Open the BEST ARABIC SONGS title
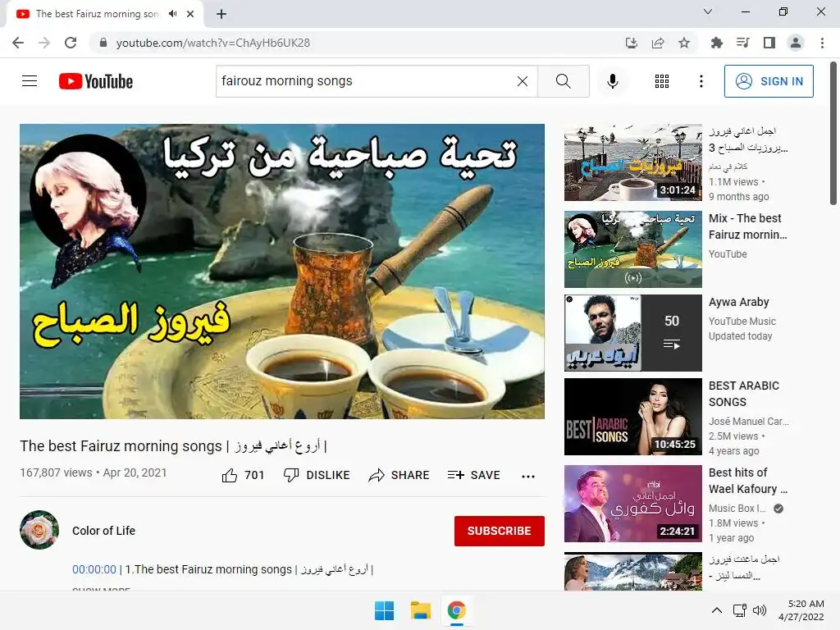The height and width of the screenshot is (630, 840). [x=743, y=394]
